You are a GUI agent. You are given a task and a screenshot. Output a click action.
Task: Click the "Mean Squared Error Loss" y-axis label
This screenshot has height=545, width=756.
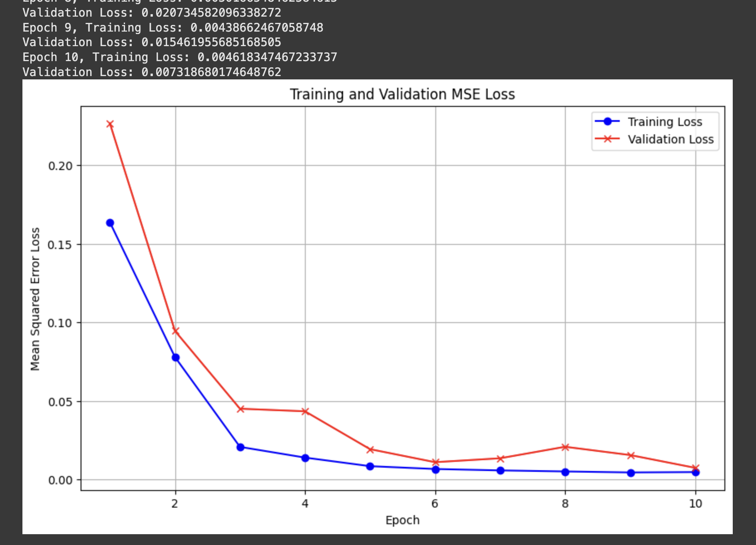(x=35, y=299)
